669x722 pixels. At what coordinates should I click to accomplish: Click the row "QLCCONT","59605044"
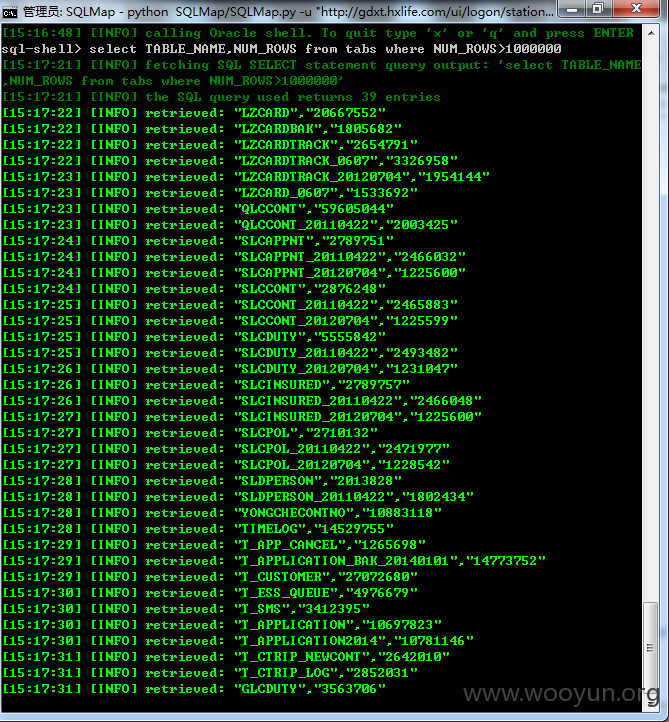(198, 209)
